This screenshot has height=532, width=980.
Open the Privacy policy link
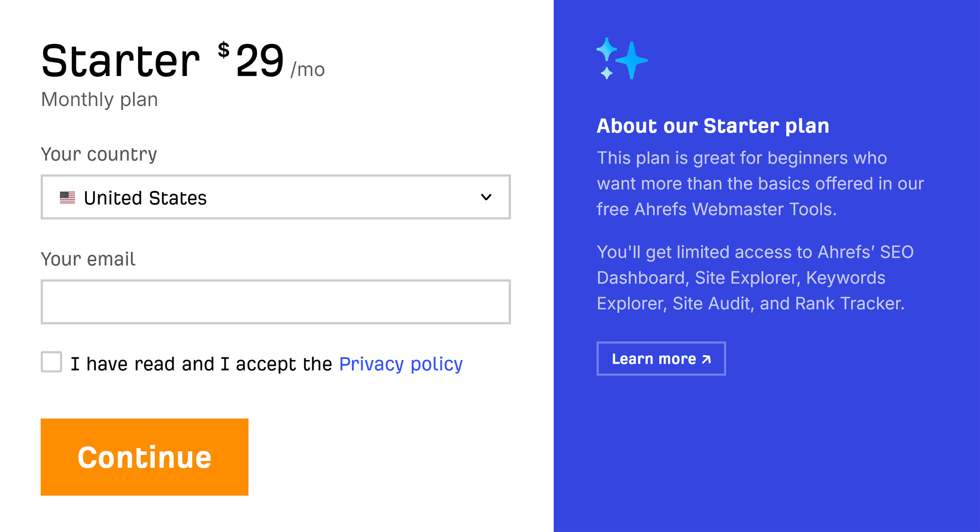401,364
